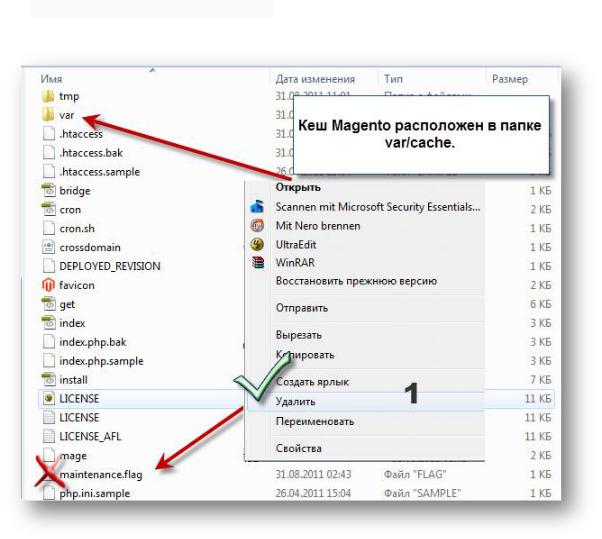Select the second LICENSE file name
This screenshot has width=602, height=539.
(79, 417)
